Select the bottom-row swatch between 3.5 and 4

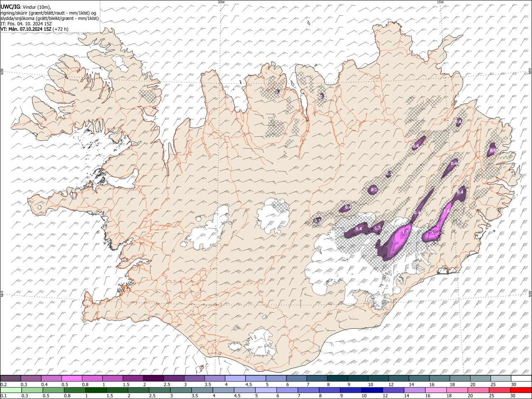click(x=202, y=390)
